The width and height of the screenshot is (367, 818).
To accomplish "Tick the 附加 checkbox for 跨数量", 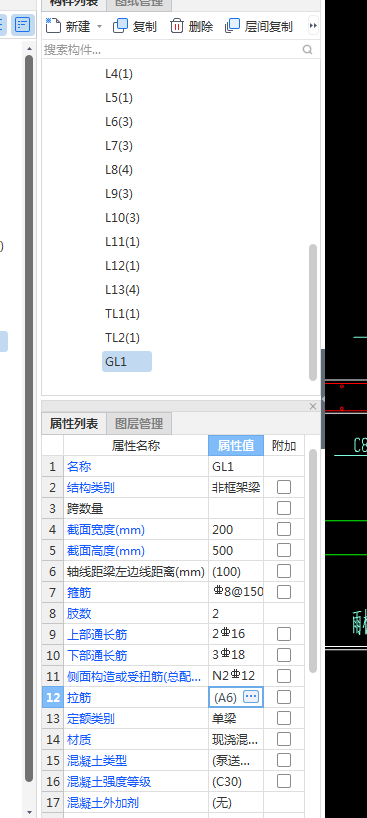I will [284, 508].
